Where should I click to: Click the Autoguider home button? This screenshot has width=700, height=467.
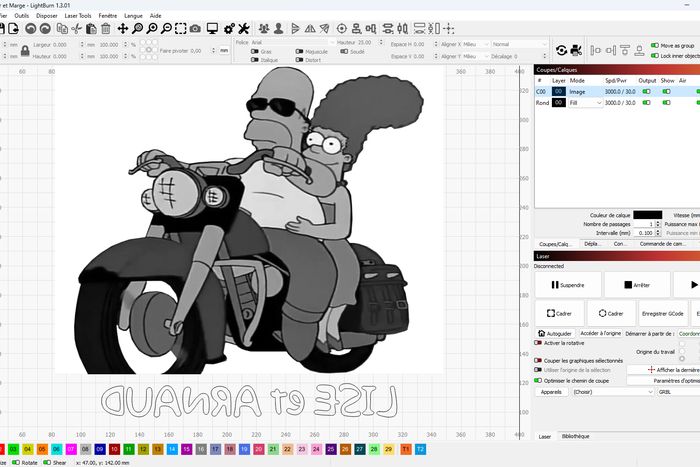point(555,334)
